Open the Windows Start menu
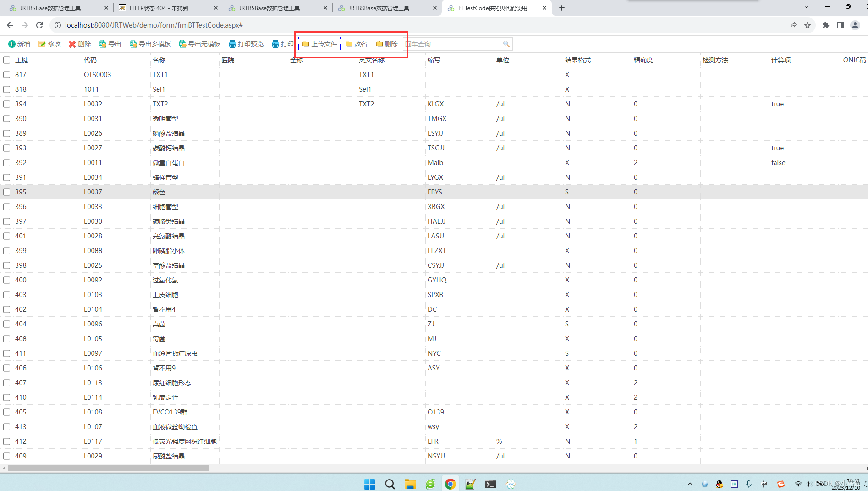This screenshot has height=491, width=868. (369, 484)
